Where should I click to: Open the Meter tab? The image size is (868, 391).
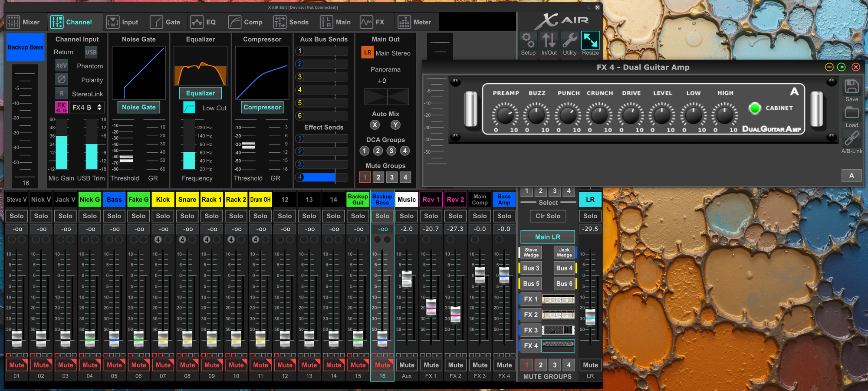click(414, 22)
